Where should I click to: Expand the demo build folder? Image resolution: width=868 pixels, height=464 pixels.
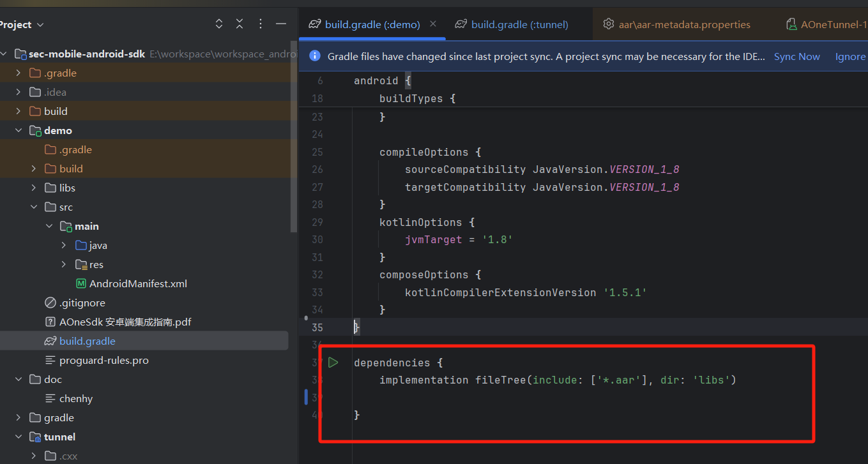click(x=34, y=169)
